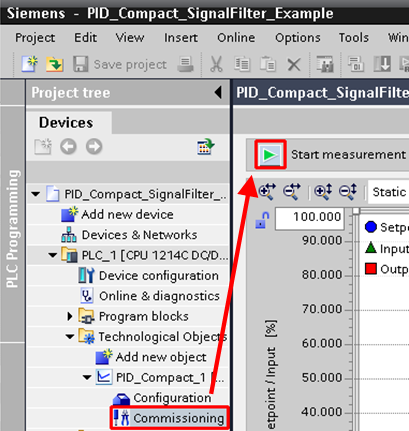Click the Delete X toolbar icon

coord(294,64)
